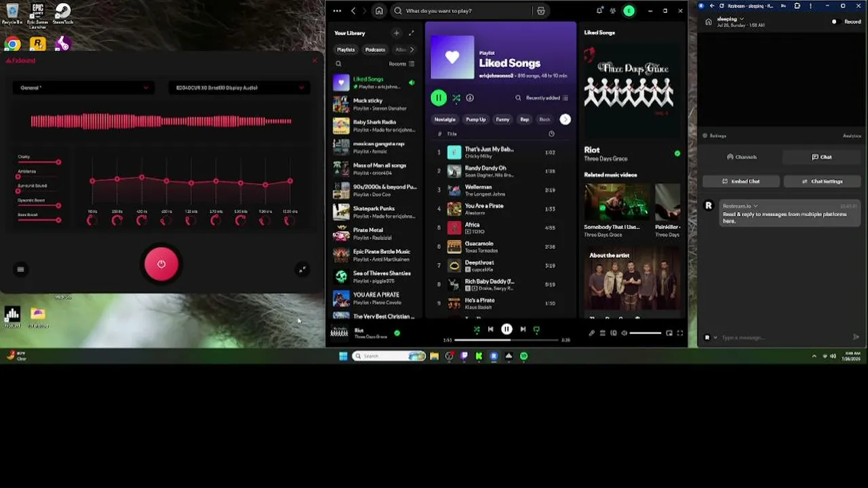This screenshot has width=868, height=488.
Task: Adjust the FxSound Clarity slider
Action: click(39, 162)
